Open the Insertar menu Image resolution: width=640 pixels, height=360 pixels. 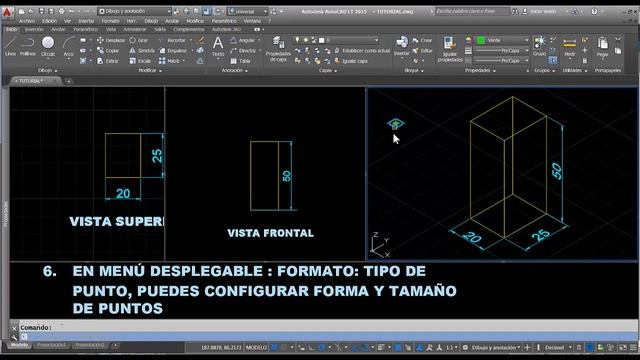coord(86,21)
